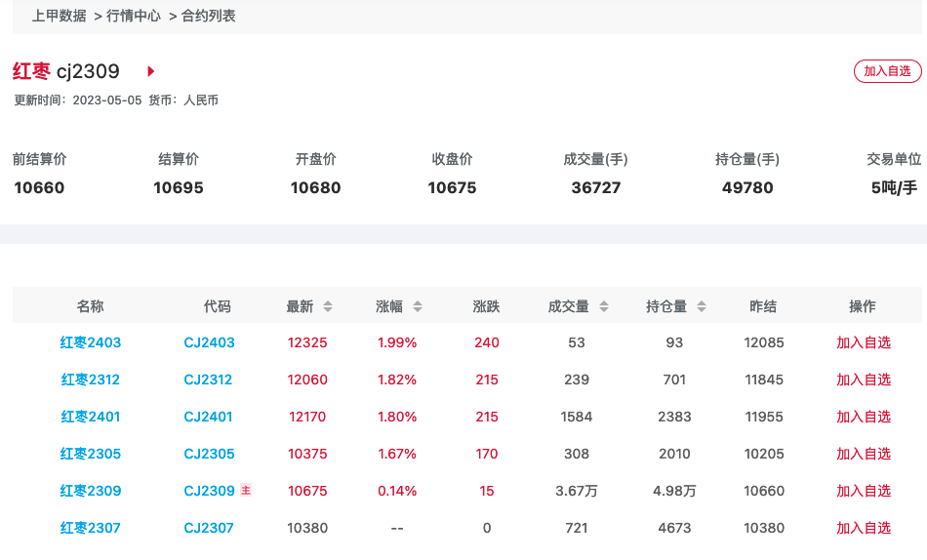Open contract code CJ2312
This screenshot has width=927, height=560.
click(x=209, y=380)
